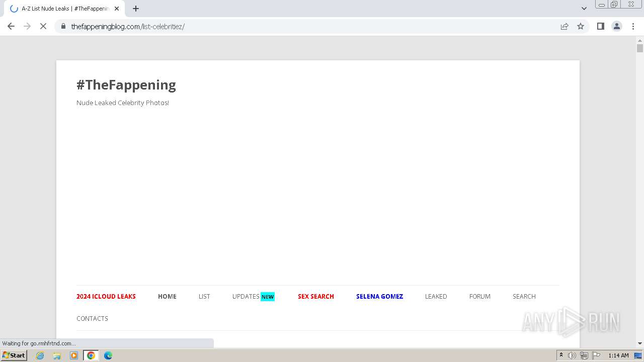Click the cyan NEW badge

point(268,297)
